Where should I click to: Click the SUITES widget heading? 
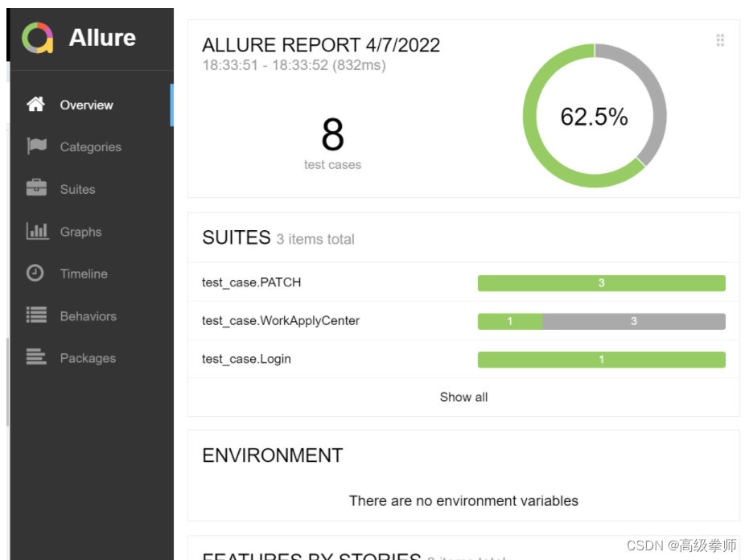237,237
